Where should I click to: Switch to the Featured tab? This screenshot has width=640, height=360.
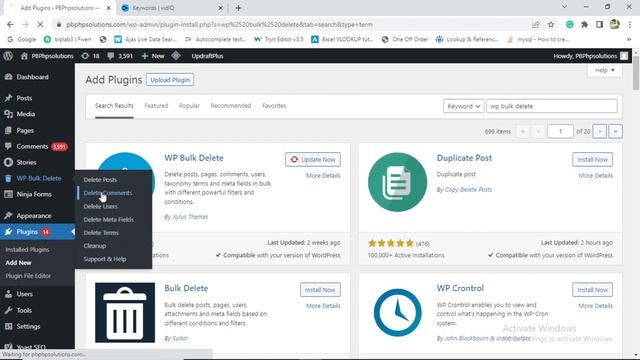(x=156, y=106)
